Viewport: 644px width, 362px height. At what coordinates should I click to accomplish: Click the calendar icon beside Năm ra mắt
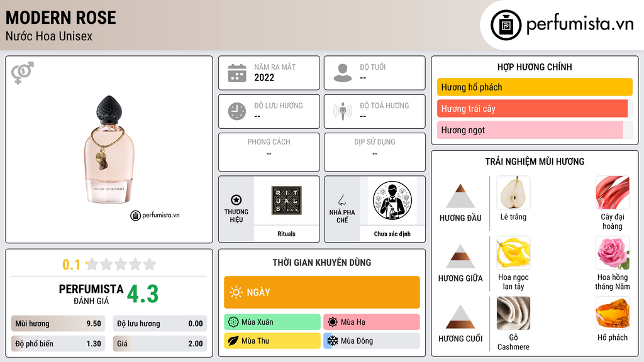[x=237, y=73]
